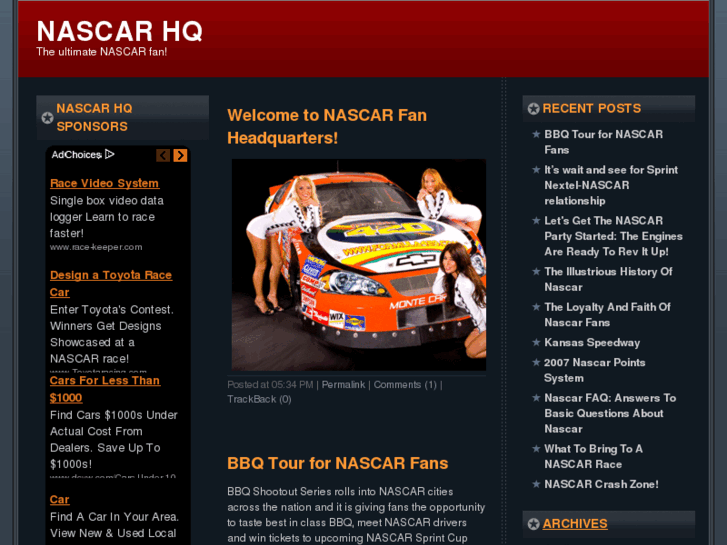
Task: Click the race car photo with models
Action: tap(359, 264)
